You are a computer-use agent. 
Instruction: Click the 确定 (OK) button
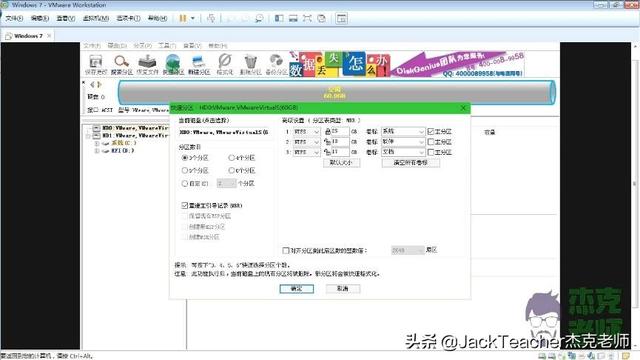coord(297,289)
